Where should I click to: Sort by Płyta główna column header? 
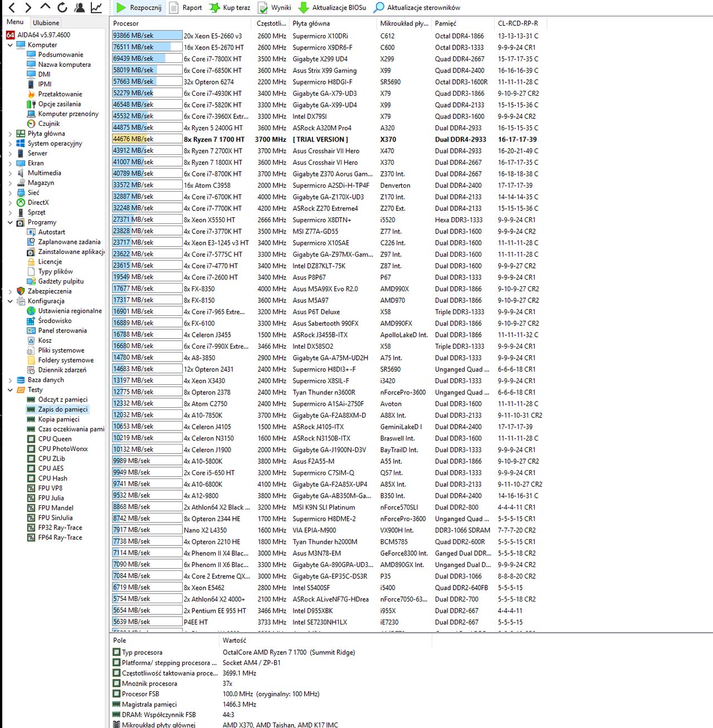pos(333,23)
